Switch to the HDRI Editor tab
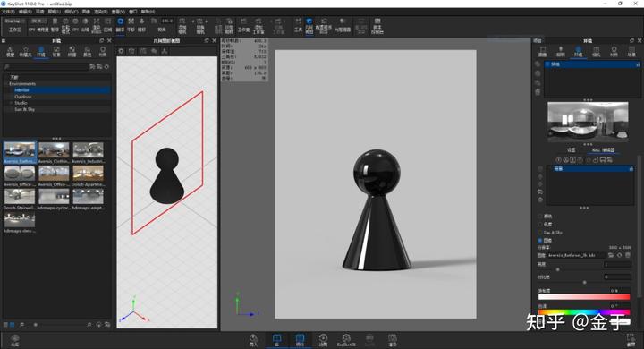This screenshot has width=644, height=349. [x=603, y=150]
